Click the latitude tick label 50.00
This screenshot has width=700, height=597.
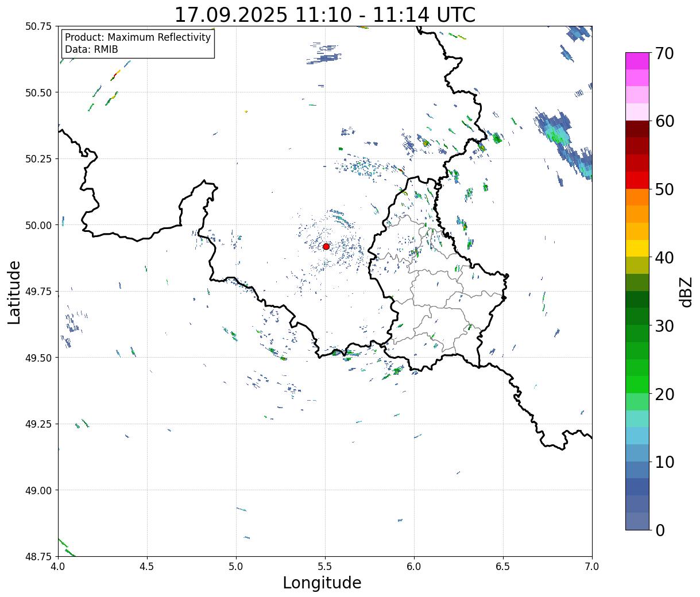pyautogui.click(x=38, y=225)
